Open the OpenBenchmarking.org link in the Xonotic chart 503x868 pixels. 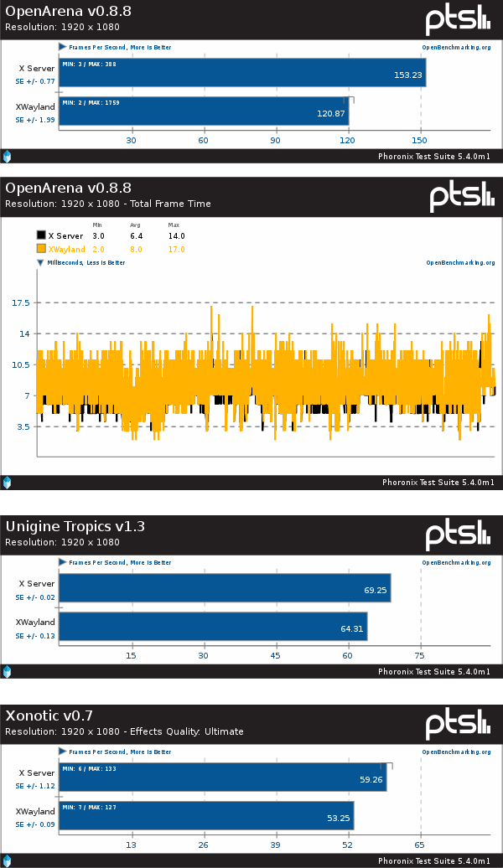(456, 752)
